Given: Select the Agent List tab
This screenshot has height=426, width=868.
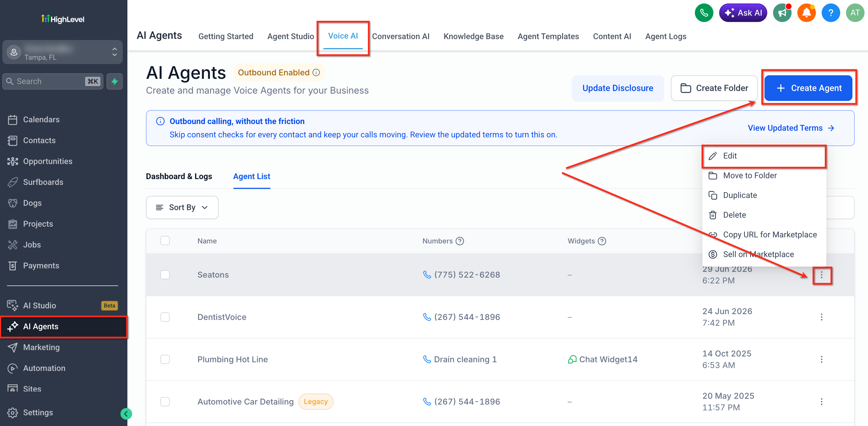Looking at the screenshot, I should 252,176.
